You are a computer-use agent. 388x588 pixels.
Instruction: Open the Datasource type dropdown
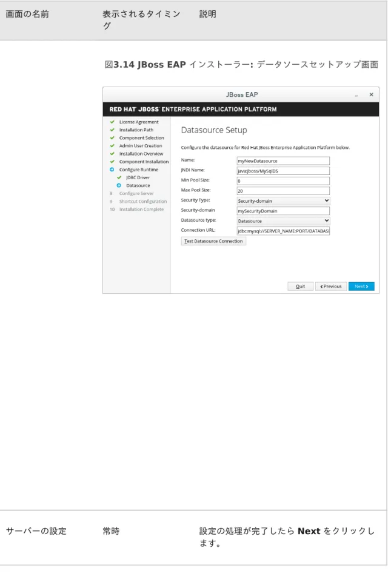coord(283,221)
